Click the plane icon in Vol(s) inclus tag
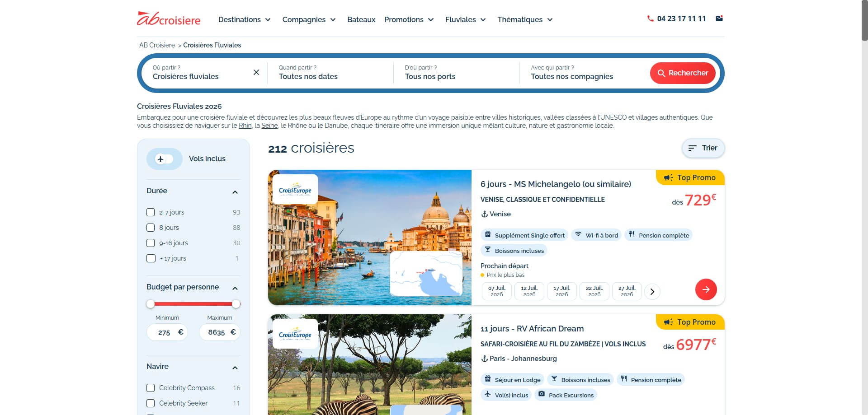This screenshot has width=868, height=415. coord(488,394)
